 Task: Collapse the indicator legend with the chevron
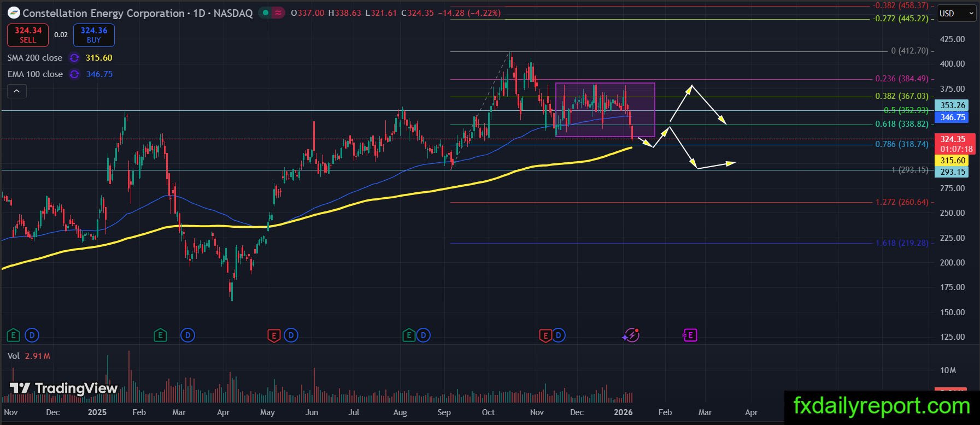pyautogui.click(x=16, y=91)
